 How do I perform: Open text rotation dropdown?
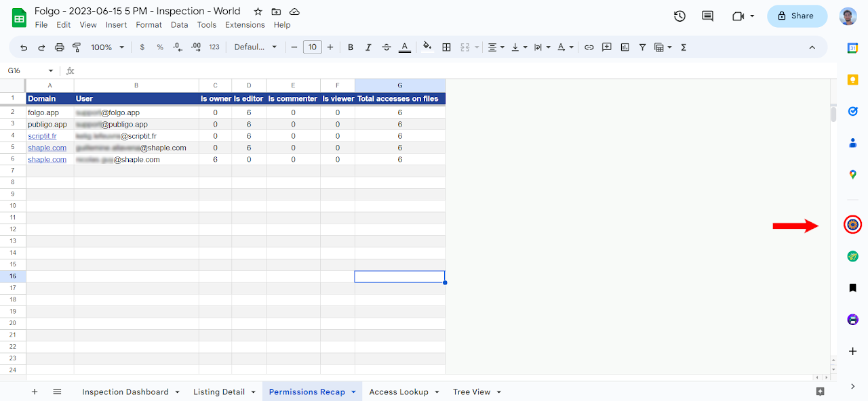coord(565,47)
